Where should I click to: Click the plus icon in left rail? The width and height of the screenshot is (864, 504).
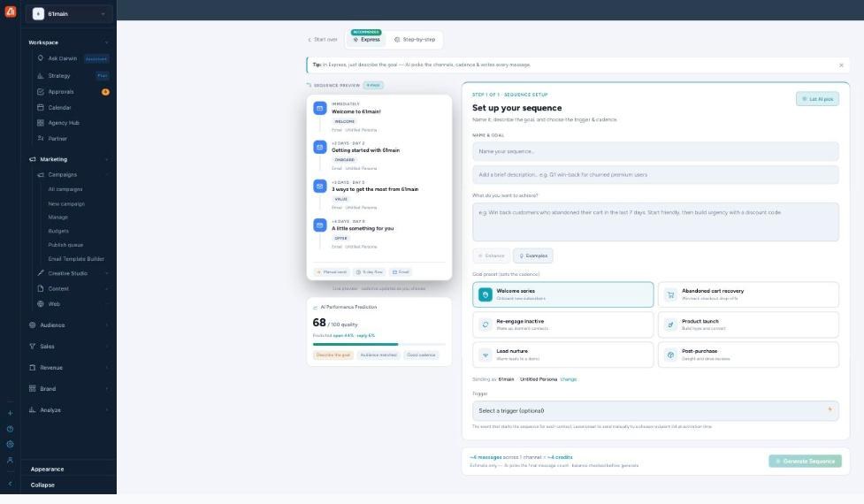tap(10, 413)
